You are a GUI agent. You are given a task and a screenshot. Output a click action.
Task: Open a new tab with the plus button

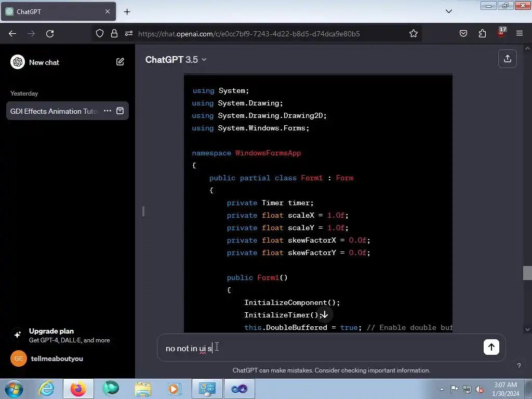click(x=127, y=12)
